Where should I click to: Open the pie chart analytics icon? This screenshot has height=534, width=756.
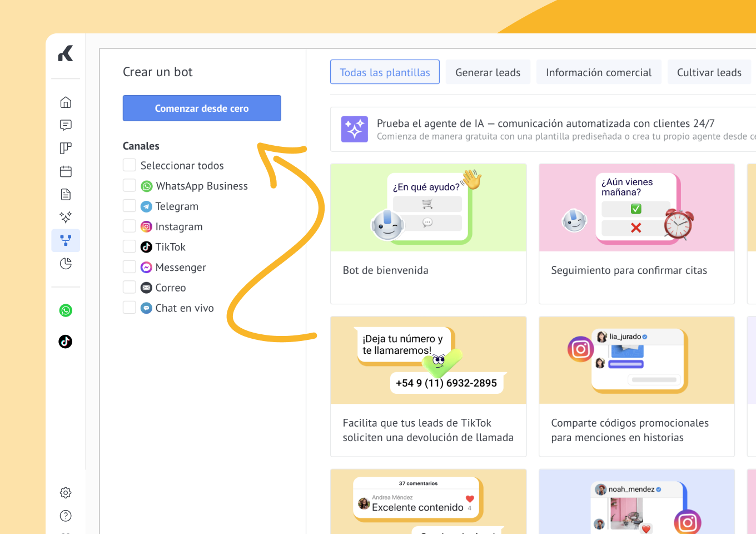pos(66,264)
